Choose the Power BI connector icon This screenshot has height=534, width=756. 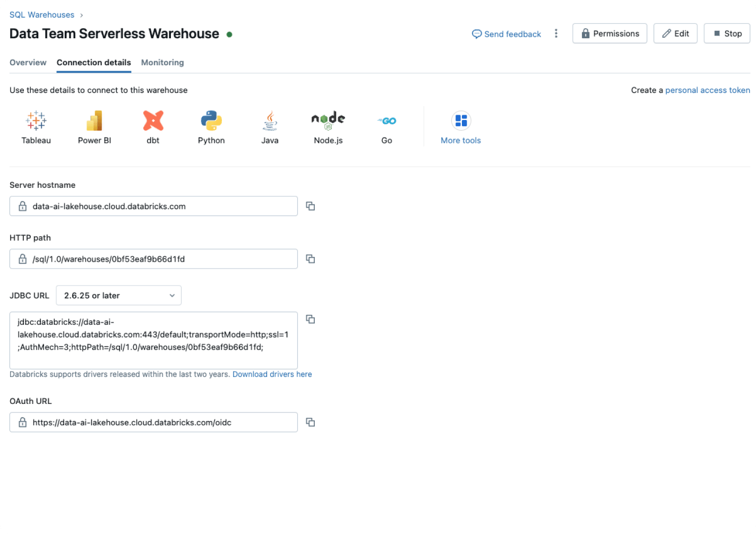[x=94, y=121]
